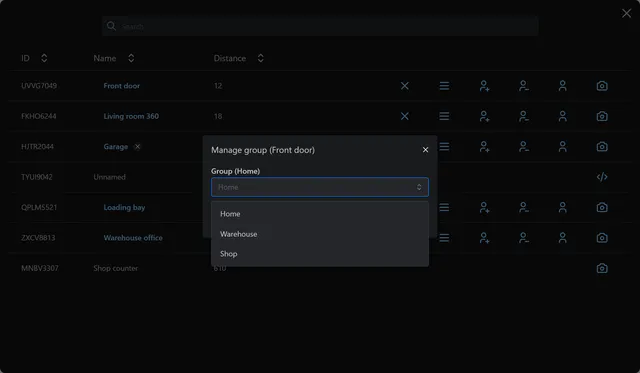Click the ID cell ZXCVB813

(38, 238)
